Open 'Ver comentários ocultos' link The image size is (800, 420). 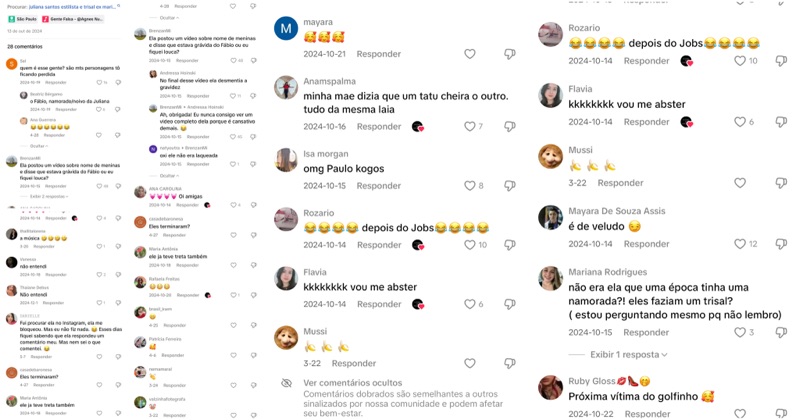[x=353, y=383]
